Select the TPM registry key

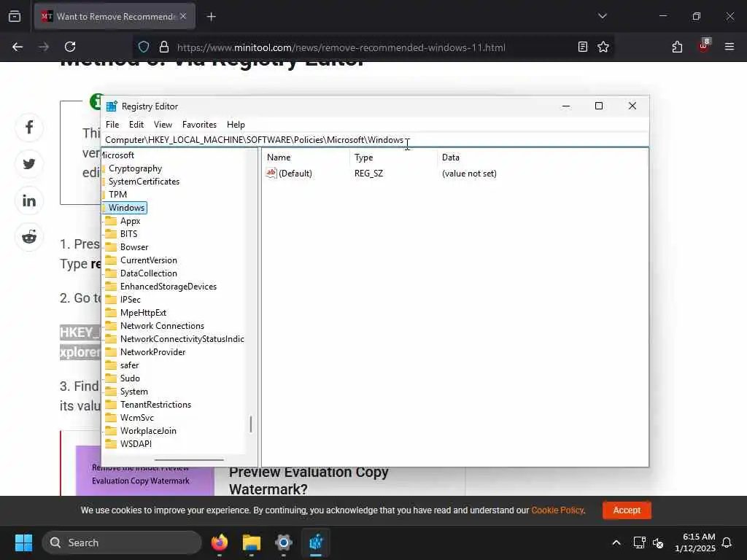pos(117,194)
